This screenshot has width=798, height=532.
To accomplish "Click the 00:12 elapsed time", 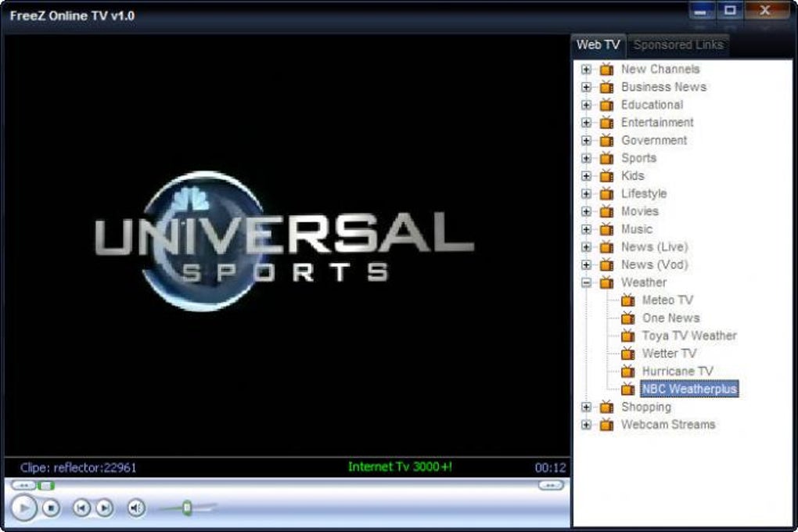I will click(x=550, y=467).
